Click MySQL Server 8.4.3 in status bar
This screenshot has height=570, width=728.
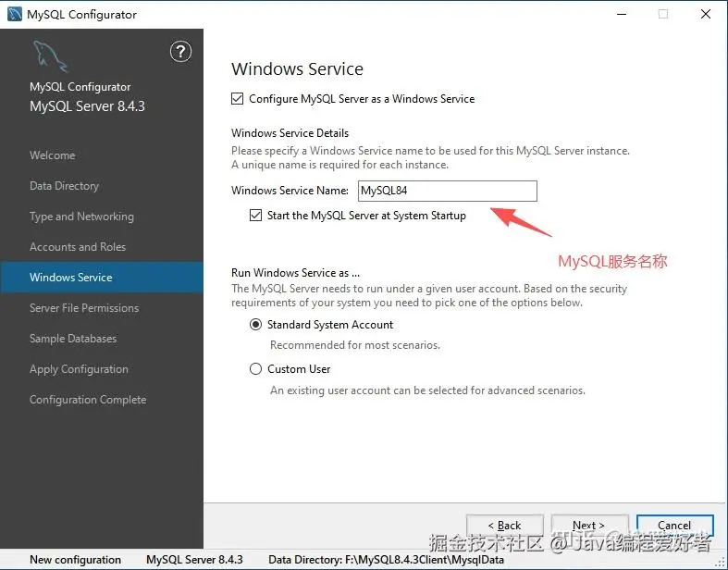194,560
